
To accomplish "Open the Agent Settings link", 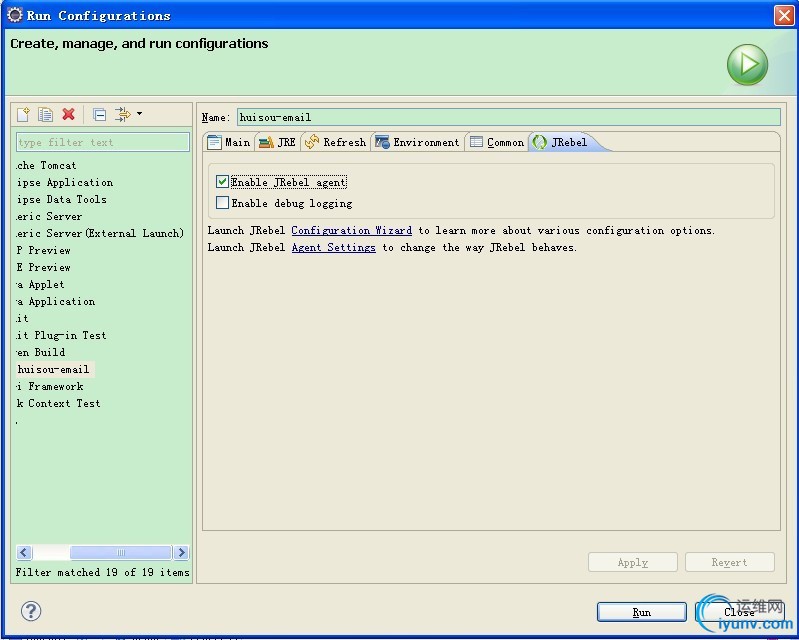I will pos(334,248).
